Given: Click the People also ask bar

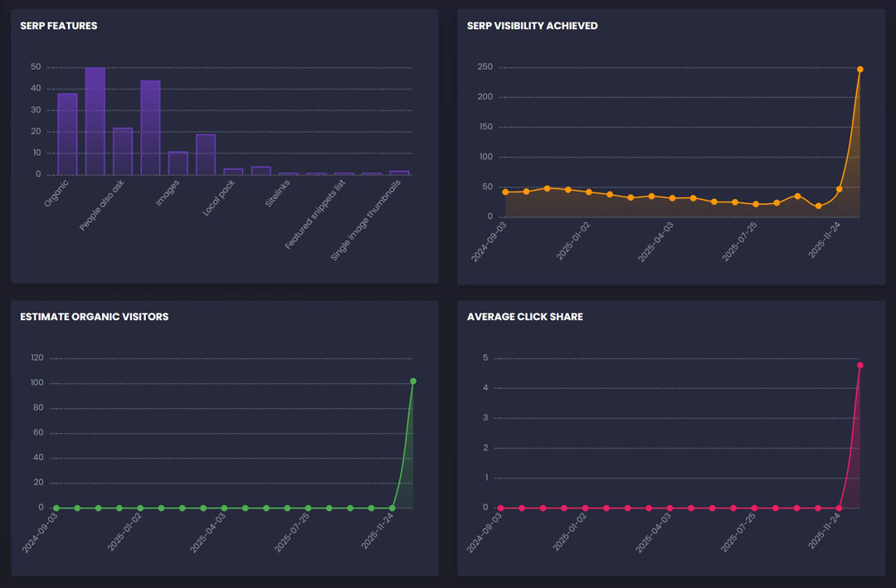Looking at the screenshot, I should (123, 152).
